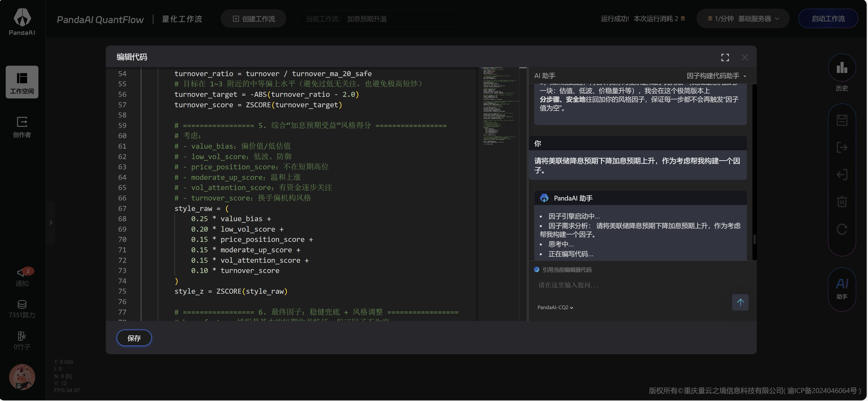Click the AI 助手 panel heading
Image resolution: width=868 pixels, height=401 pixels.
[545, 76]
